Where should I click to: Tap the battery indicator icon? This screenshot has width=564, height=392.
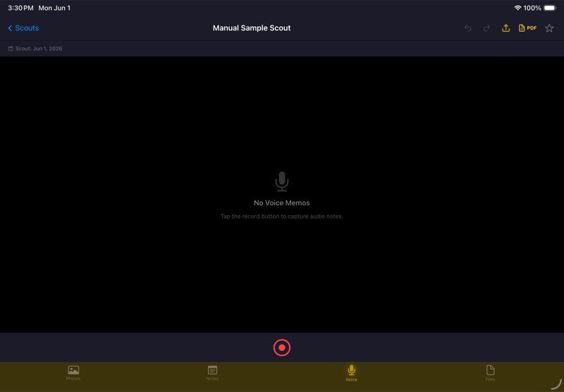point(550,8)
